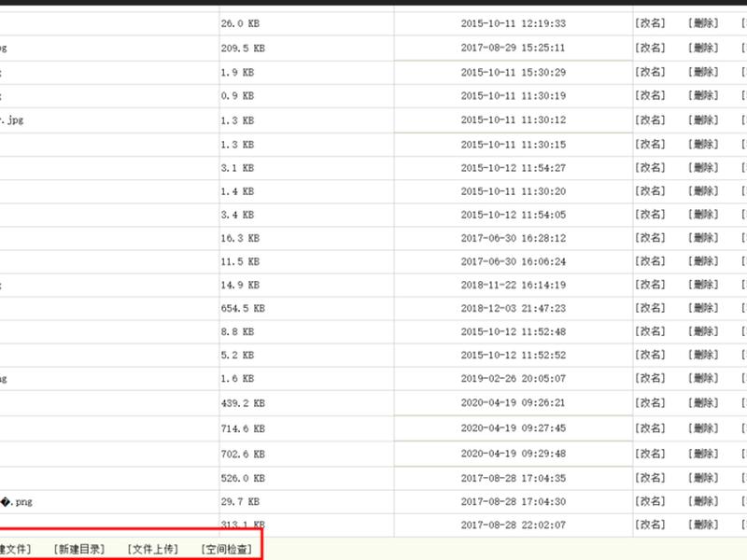Delete the 209.5 KB file
This screenshot has width=747, height=560.
click(x=703, y=48)
